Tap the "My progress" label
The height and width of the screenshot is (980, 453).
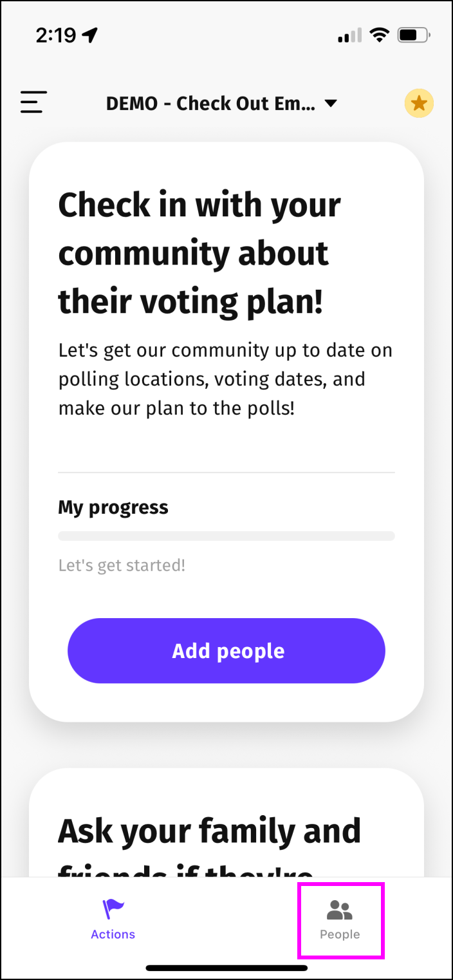[x=113, y=507]
